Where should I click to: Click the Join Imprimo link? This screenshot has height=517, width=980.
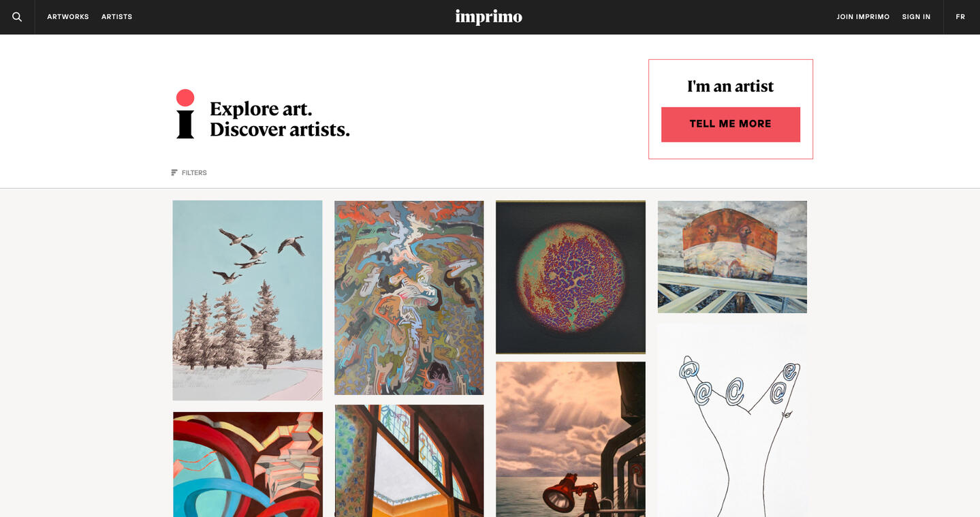863,17
